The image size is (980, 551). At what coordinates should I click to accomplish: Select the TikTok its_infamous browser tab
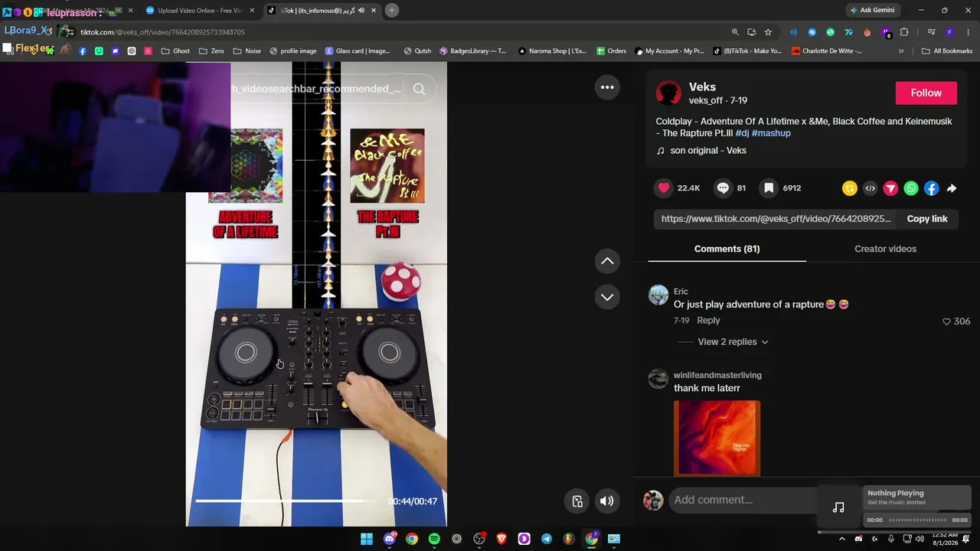pos(322,10)
